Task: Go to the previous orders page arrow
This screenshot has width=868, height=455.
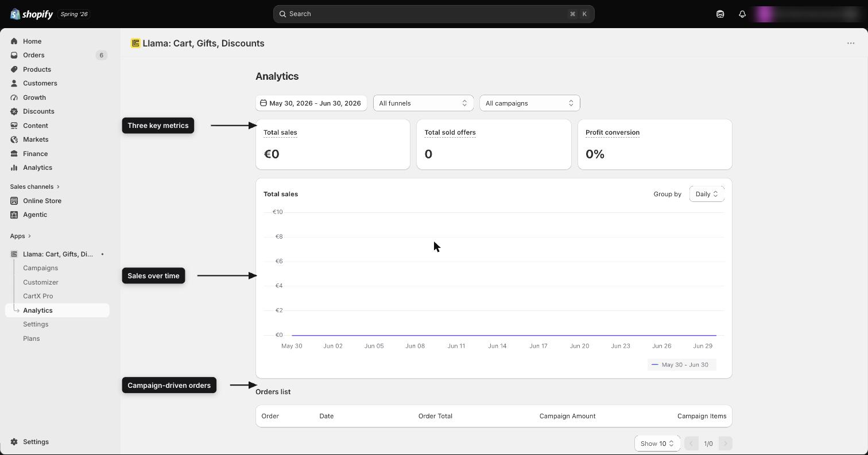Action: coord(691,444)
